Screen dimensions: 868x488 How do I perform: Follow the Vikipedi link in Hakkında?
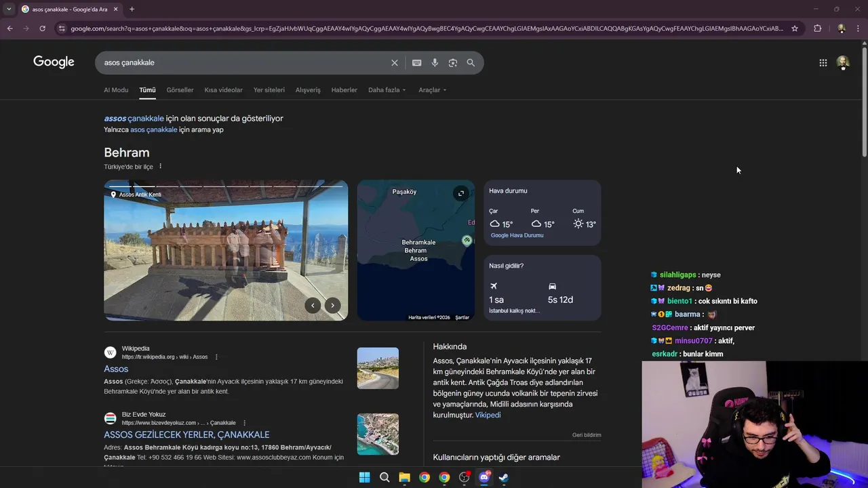pos(488,415)
